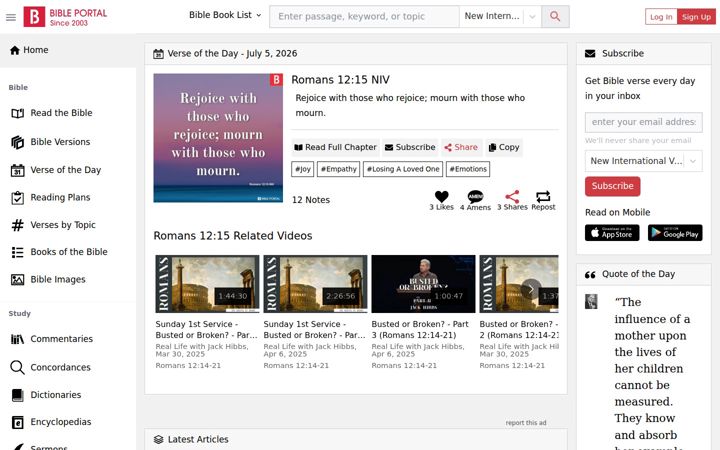
Task: Open the New International V... subscribe version dropdown
Action: point(643,161)
